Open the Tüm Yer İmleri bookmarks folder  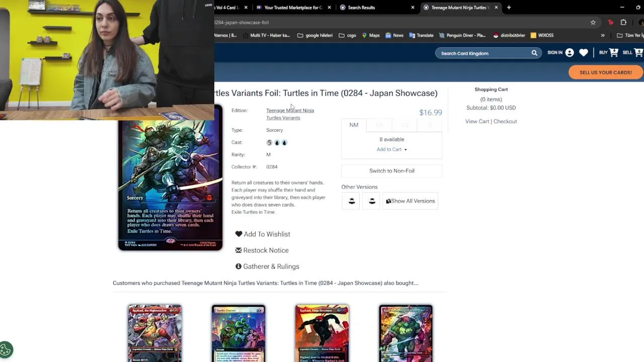pos(630,35)
